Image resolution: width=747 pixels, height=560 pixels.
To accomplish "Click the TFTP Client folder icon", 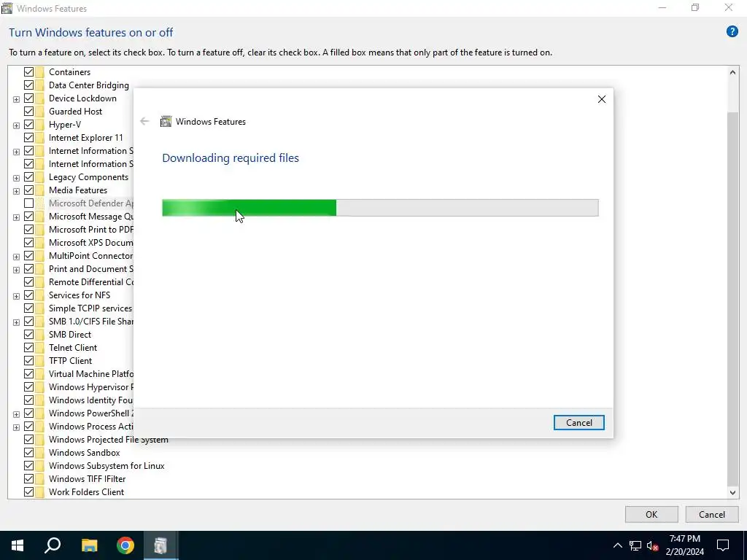I will [40, 360].
